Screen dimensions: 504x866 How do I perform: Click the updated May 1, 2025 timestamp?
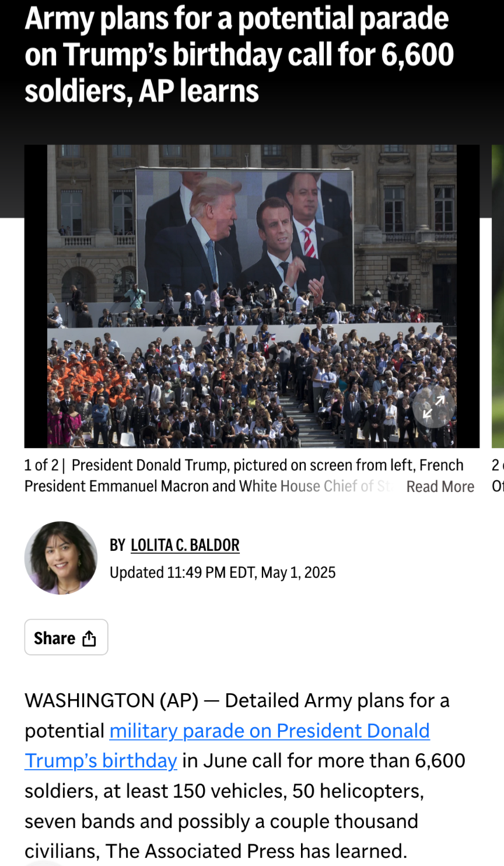point(222,572)
